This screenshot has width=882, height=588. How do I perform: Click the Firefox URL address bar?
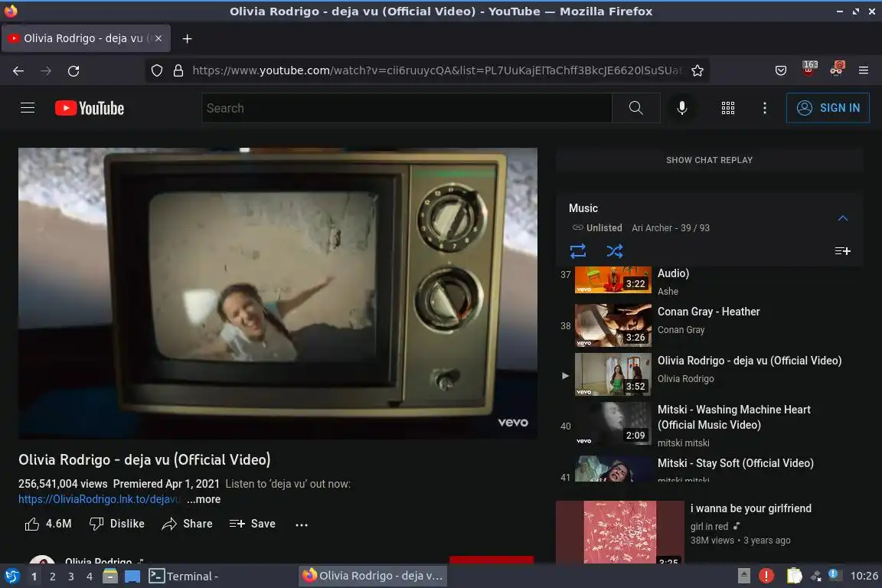(436, 71)
